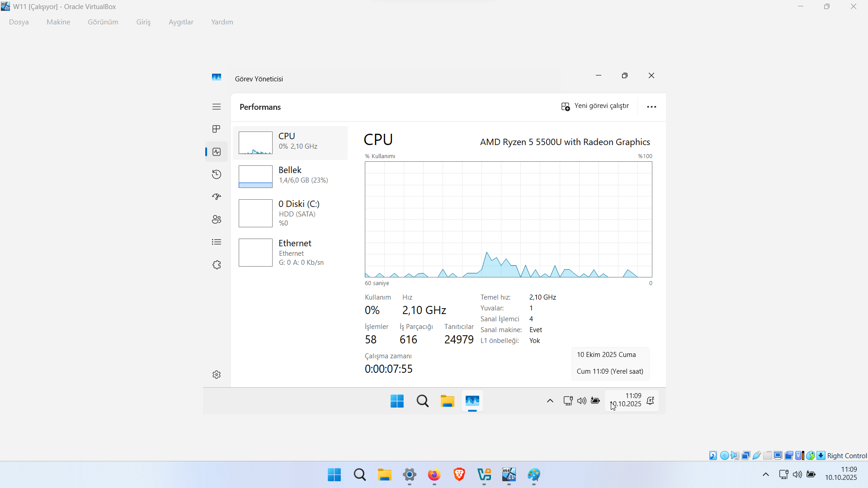Click VirtualBox audio status indicator

(735, 455)
